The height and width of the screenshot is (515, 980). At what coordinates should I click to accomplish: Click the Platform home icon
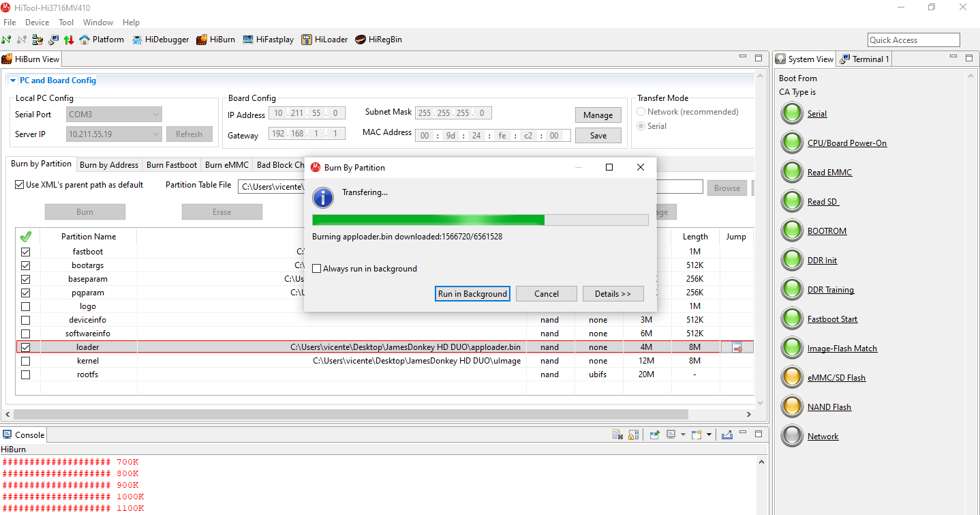pyautogui.click(x=85, y=40)
